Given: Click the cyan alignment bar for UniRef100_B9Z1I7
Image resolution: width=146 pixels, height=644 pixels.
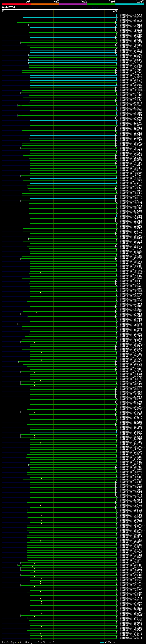Looking at the screenshot, I should (x=73, y=75).
